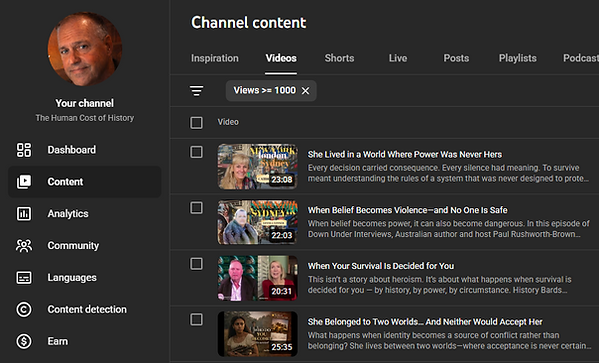Viewport: 599px width, 363px height.
Task: Click the Languages menu label
Action: (x=72, y=277)
